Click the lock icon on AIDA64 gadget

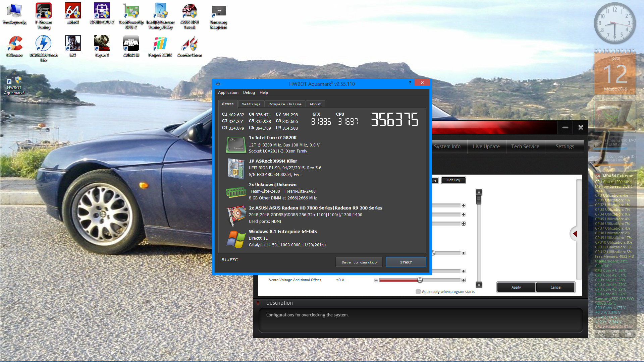[x=629, y=333]
